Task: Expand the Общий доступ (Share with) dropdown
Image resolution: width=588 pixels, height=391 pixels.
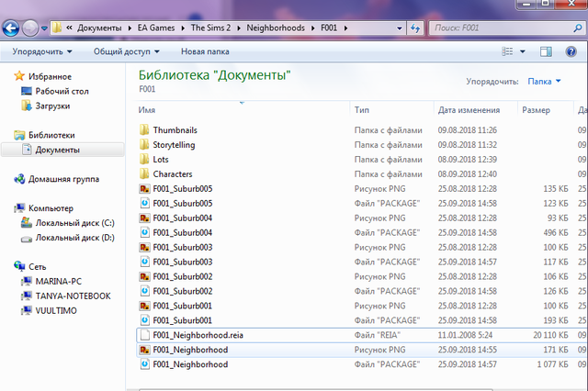Action: point(126,52)
